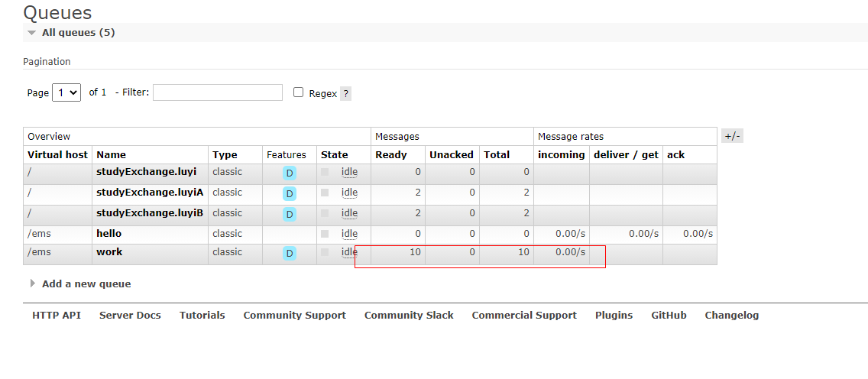Open the studyExchange.luyiB queue
The image size is (868, 379).
tap(150, 213)
